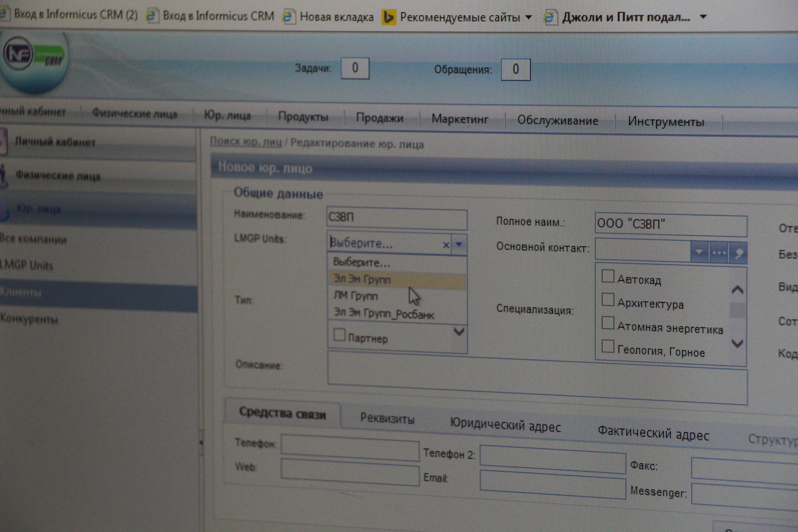
Task: Check the Автокад specialization checkbox
Action: 608,276
